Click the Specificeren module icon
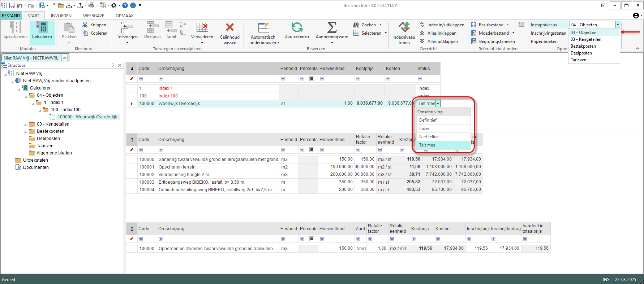 click(x=15, y=28)
